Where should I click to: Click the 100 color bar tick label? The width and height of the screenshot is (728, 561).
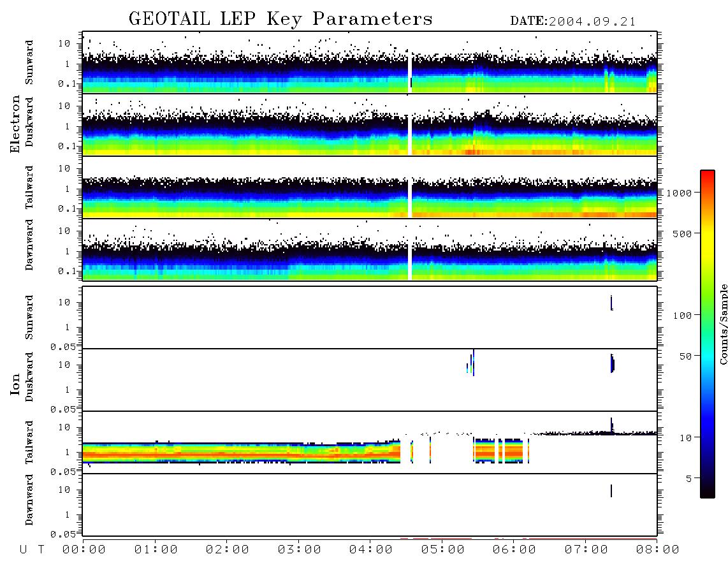point(683,316)
